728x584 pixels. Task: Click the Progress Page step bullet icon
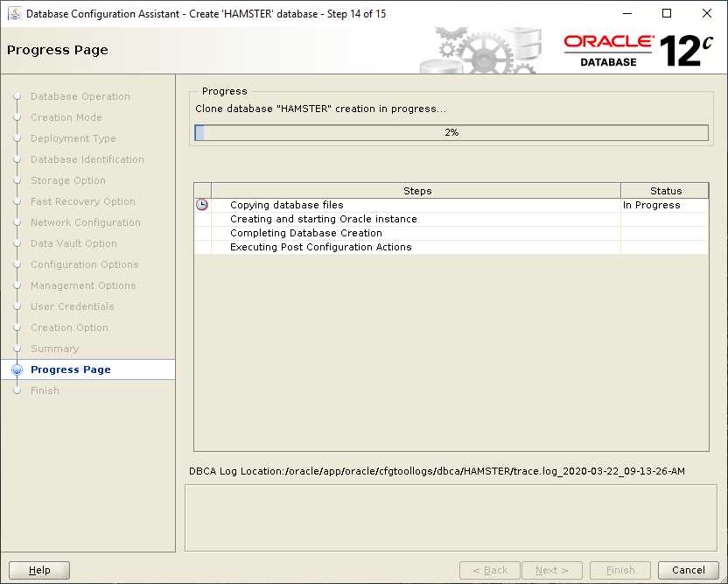pyautogui.click(x=17, y=369)
